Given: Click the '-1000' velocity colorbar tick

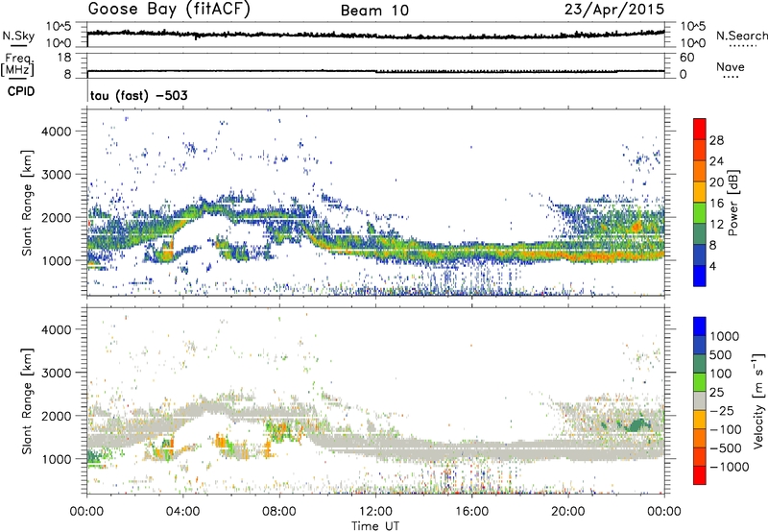Looking at the screenshot, I should pos(729,467).
